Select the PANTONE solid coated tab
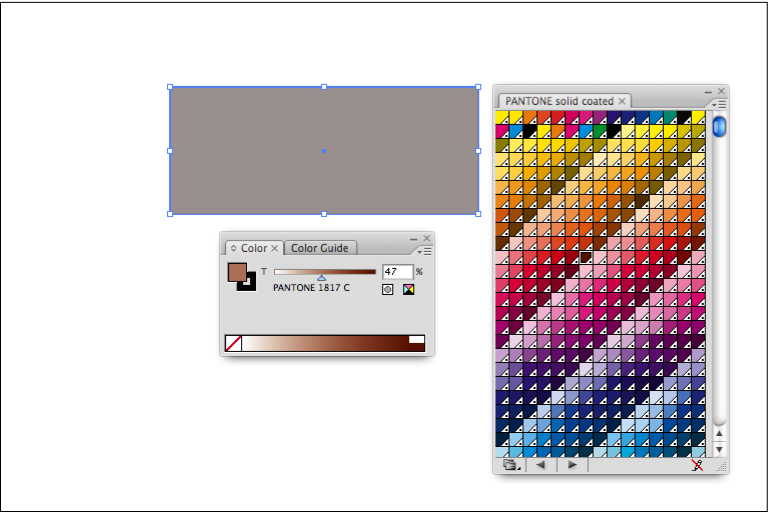The height and width of the screenshot is (514, 769). [x=558, y=101]
